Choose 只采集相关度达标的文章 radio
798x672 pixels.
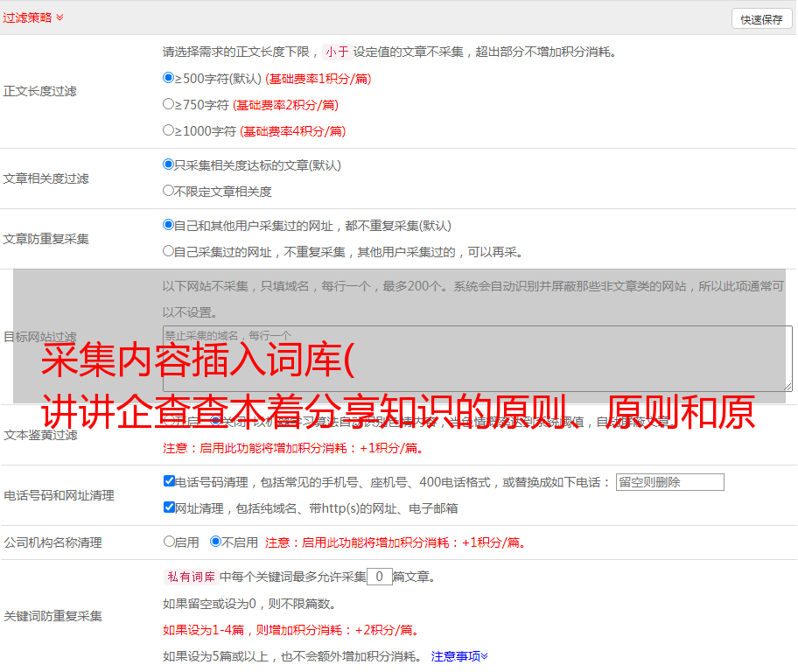coord(169,164)
